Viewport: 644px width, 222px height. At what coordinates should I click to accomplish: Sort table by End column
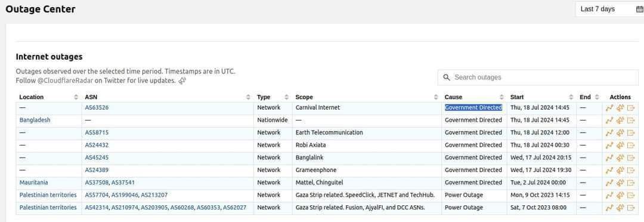[597, 97]
